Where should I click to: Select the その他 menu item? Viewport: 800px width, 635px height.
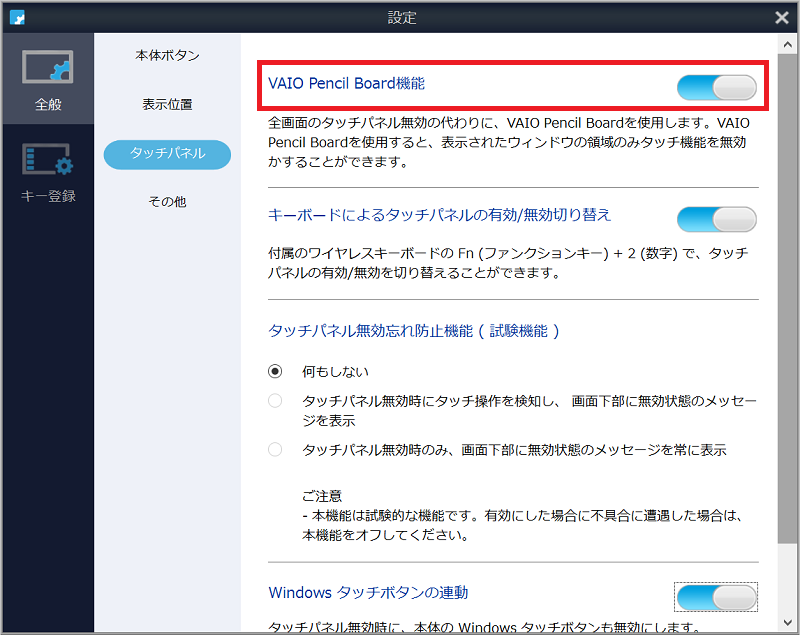point(167,201)
